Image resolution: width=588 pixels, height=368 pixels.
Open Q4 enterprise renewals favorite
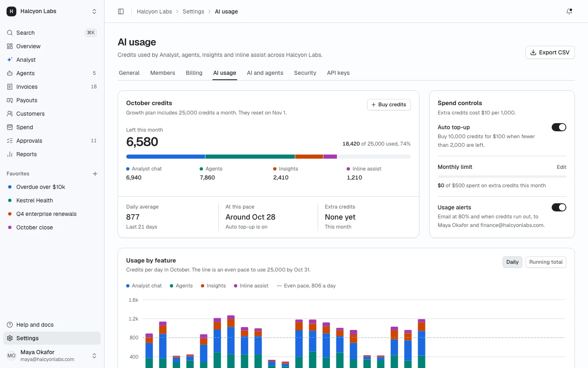pos(52,214)
